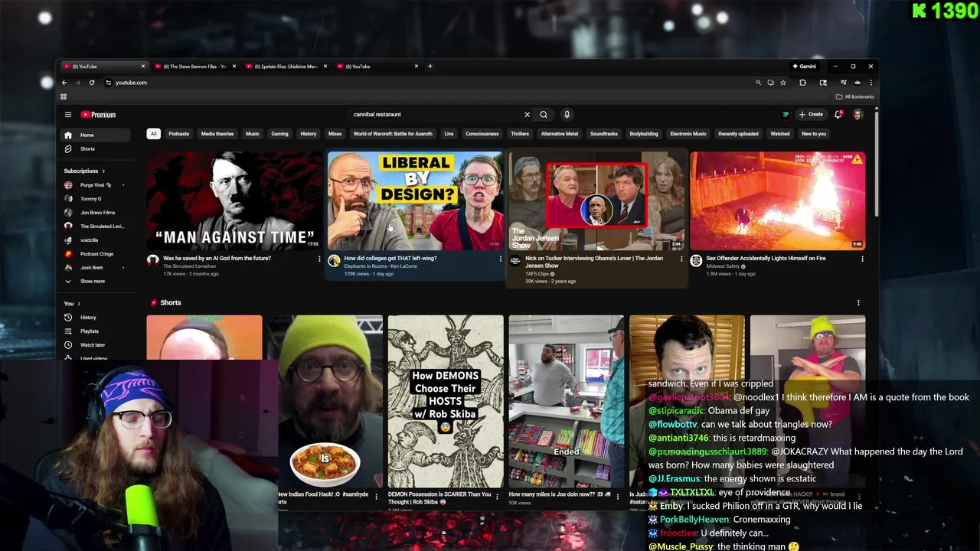Image resolution: width=980 pixels, height=551 pixels.
Task: Open the Gemini button in title bar
Action: (x=805, y=67)
